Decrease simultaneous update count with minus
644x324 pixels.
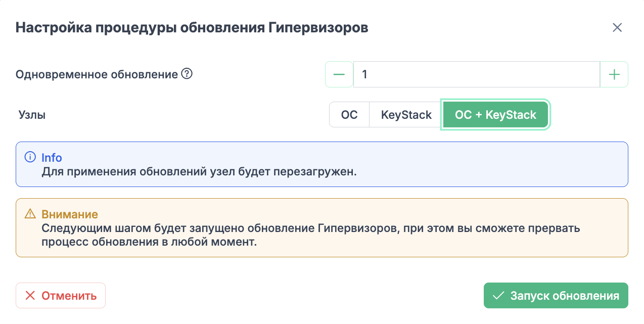pos(339,75)
